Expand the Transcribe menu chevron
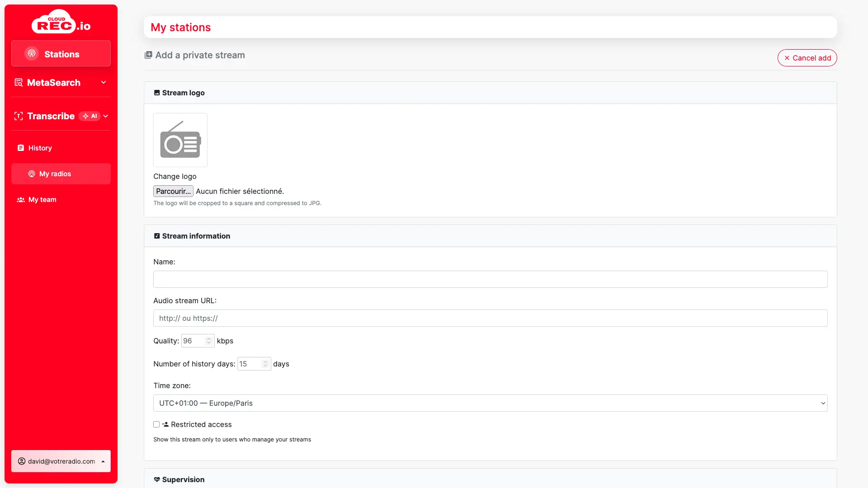The width and height of the screenshot is (868, 488). point(106,116)
